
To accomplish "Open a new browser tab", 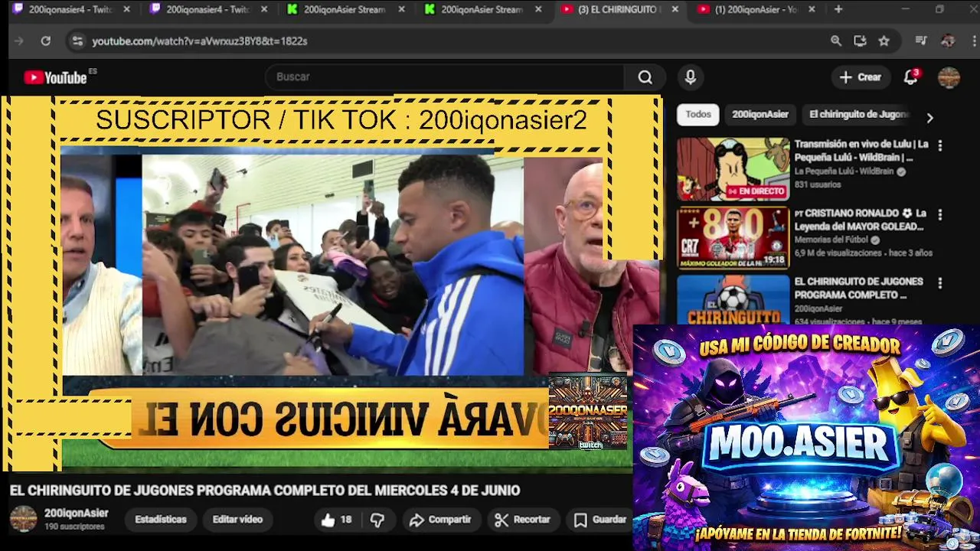I will point(838,9).
